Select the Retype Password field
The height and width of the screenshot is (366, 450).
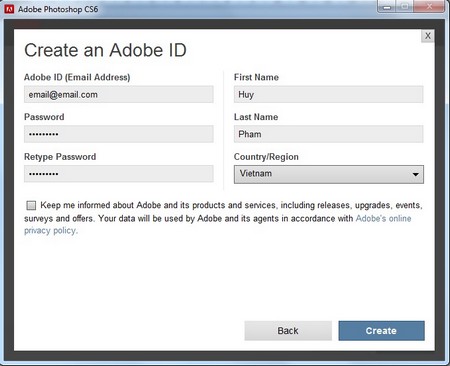(119, 174)
